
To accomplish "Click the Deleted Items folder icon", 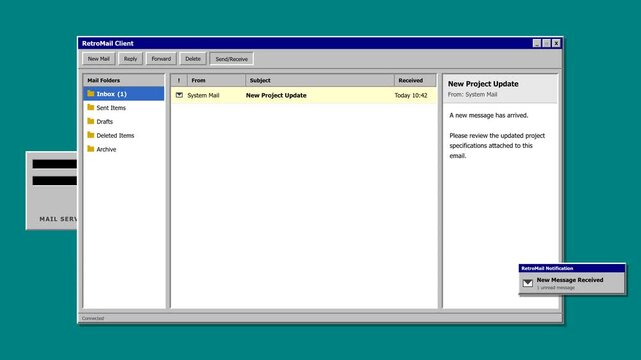I will click(91, 135).
